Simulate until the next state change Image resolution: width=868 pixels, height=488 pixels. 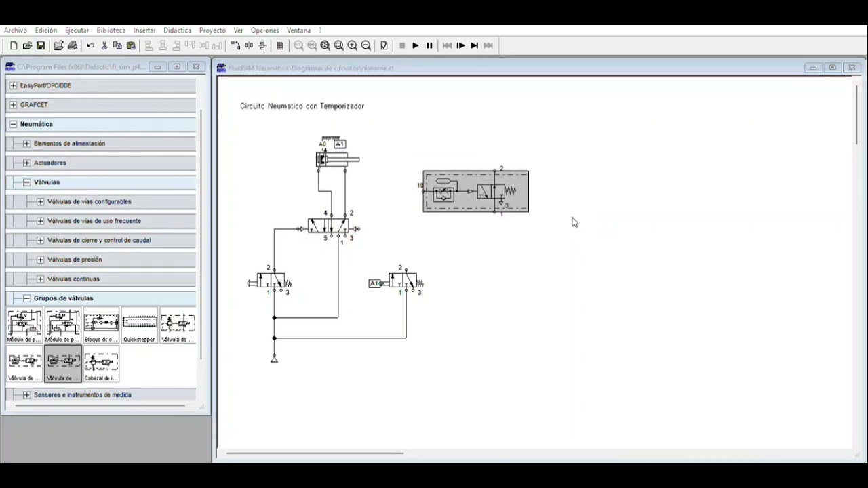(x=475, y=45)
